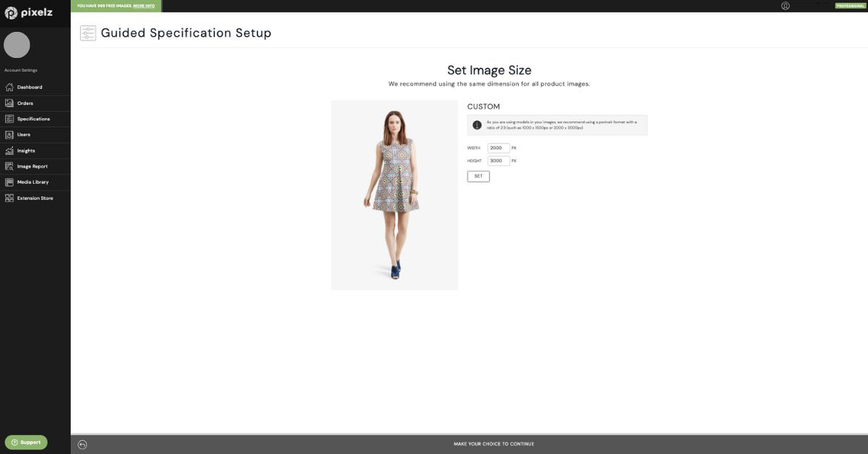
Task: Click the MORE INFO link
Action: click(144, 6)
